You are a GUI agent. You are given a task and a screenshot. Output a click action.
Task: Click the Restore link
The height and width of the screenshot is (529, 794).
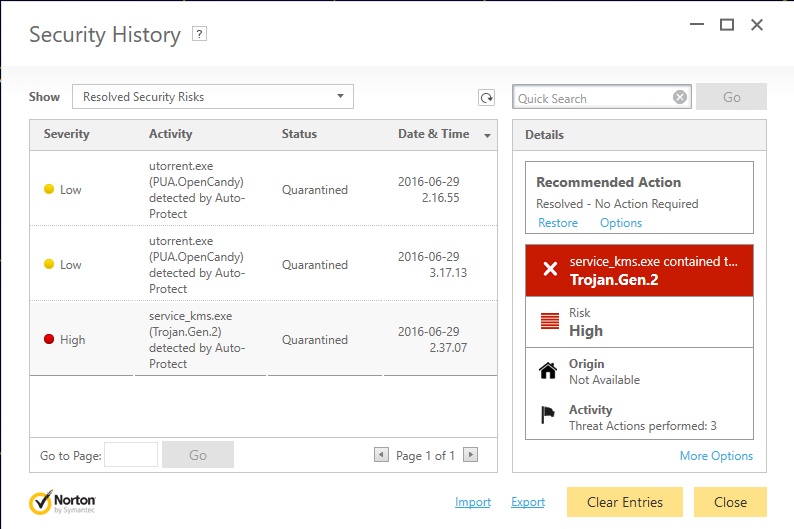[x=558, y=223]
